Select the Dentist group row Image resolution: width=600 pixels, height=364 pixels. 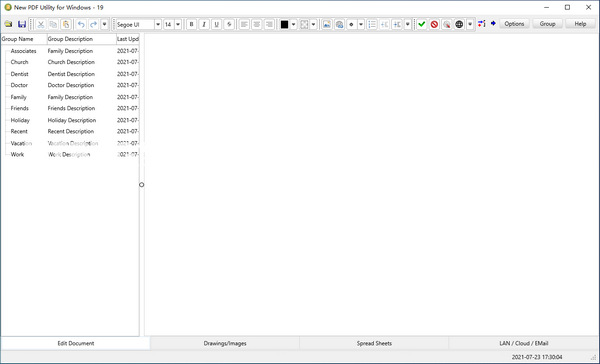click(70, 74)
